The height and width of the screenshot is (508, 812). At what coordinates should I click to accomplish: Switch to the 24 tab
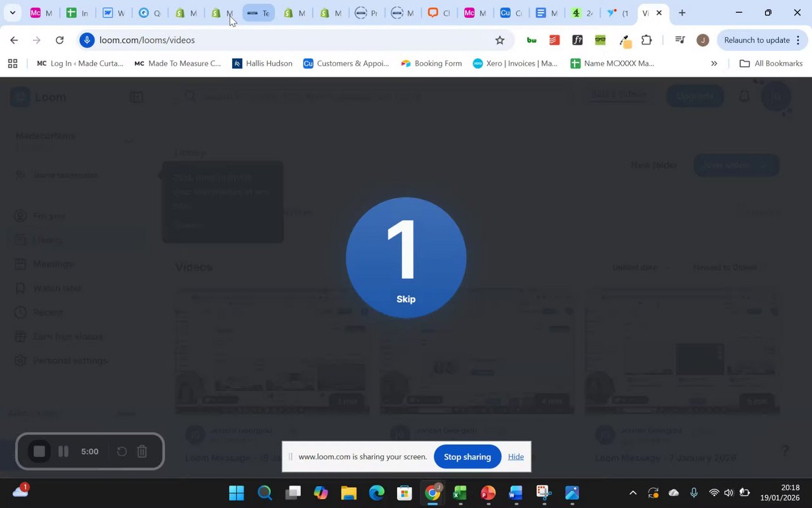coord(582,13)
